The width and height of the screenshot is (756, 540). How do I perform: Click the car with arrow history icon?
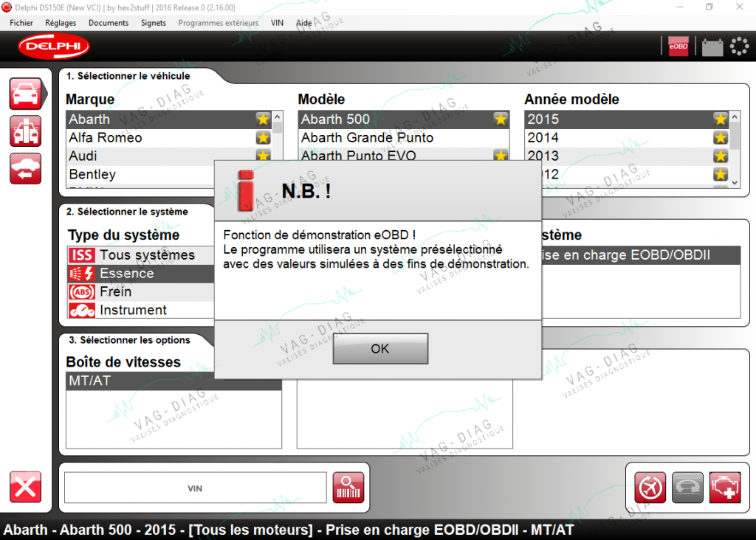(26, 169)
